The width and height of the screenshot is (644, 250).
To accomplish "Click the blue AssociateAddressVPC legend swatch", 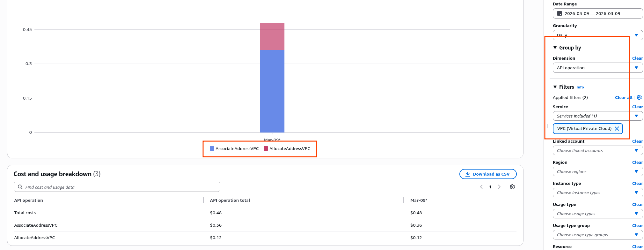I will pos(212,148).
